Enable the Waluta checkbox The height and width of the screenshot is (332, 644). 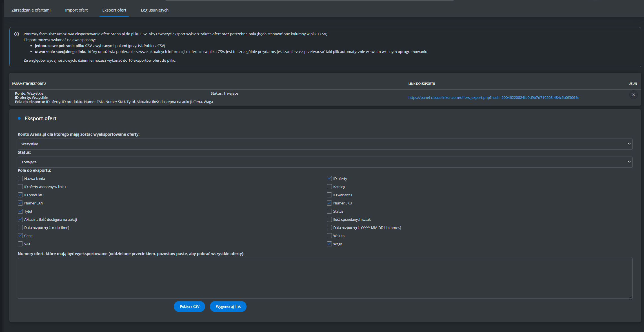329,236
